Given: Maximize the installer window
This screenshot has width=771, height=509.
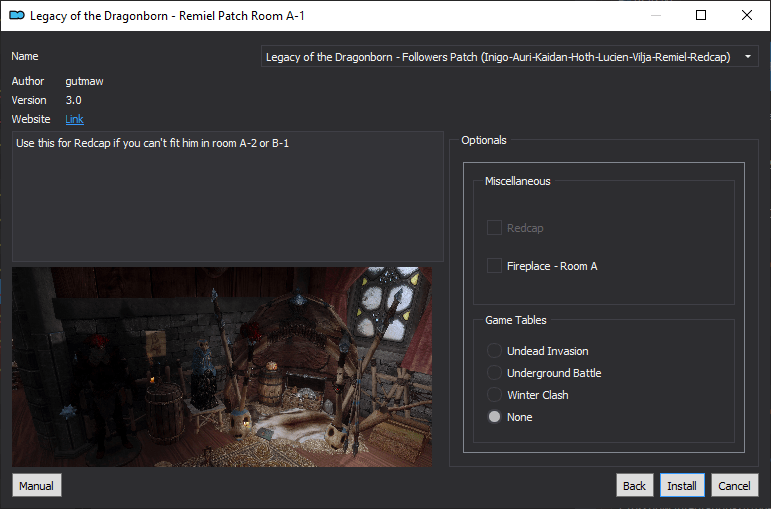Looking at the screenshot, I should pyautogui.click(x=701, y=15).
